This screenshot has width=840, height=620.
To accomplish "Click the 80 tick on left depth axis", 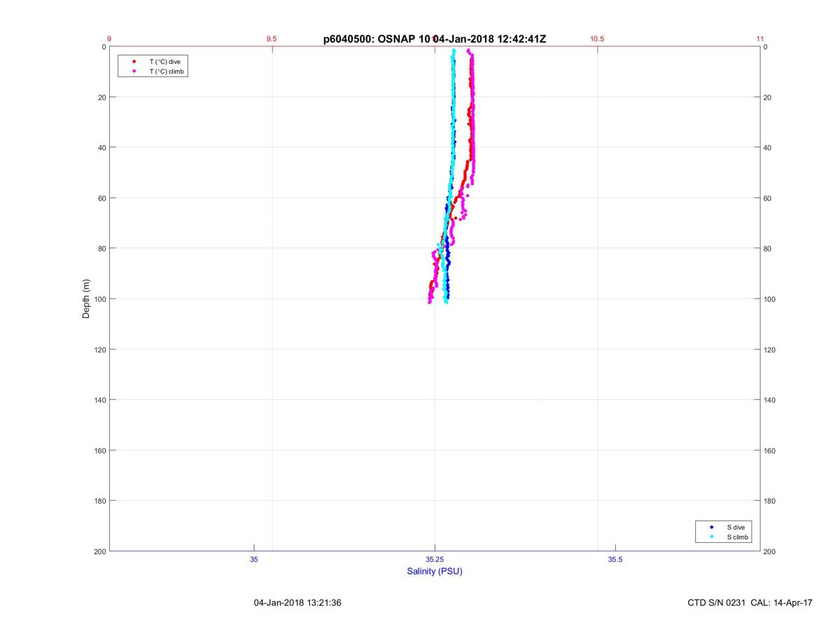I will click(x=102, y=249).
